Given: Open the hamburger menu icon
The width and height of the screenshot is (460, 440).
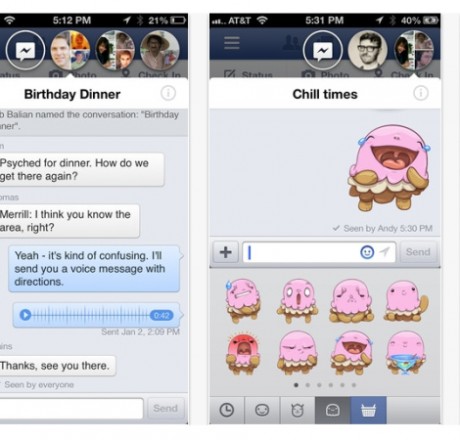Looking at the screenshot, I should (232, 43).
